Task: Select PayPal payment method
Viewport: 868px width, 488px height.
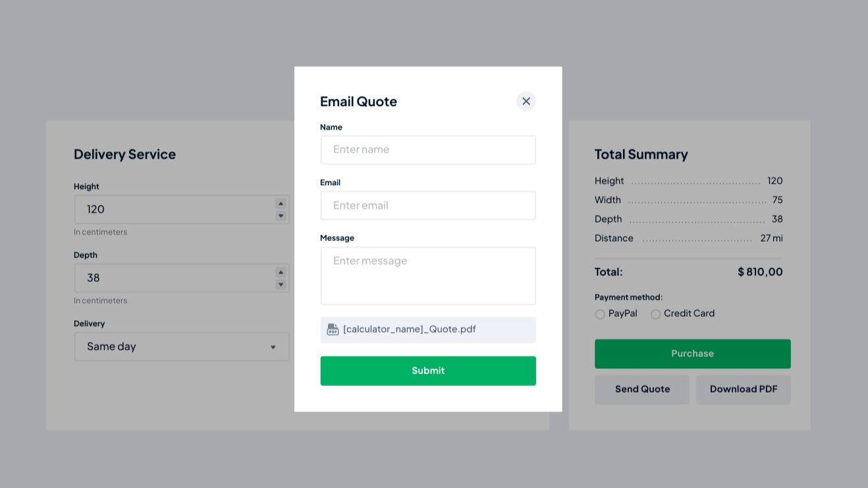Action: point(600,314)
